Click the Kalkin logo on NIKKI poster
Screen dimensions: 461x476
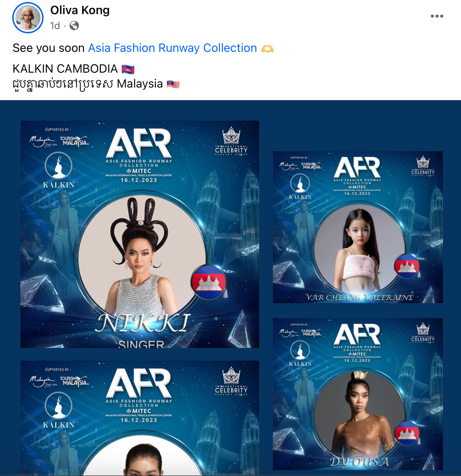(x=59, y=170)
